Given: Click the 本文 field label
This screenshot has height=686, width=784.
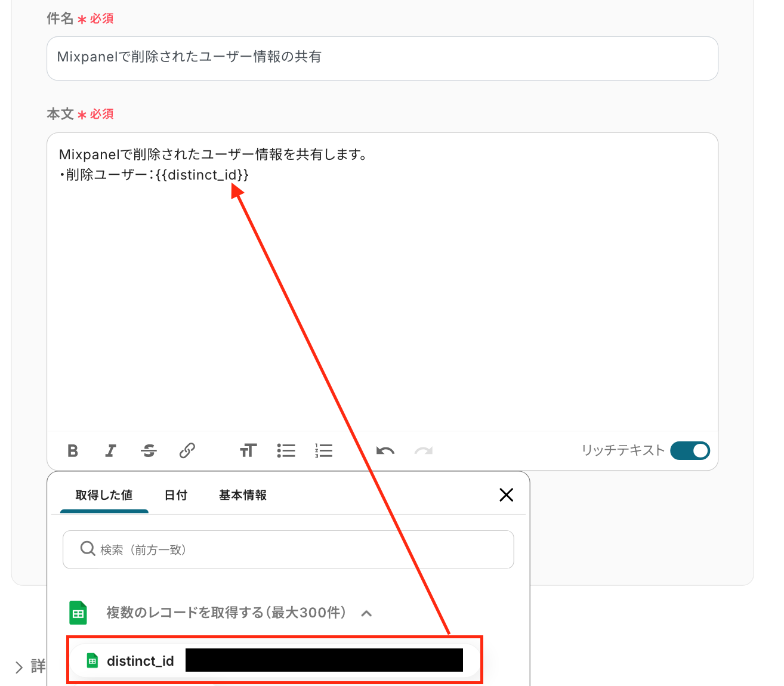Looking at the screenshot, I should point(60,114).
